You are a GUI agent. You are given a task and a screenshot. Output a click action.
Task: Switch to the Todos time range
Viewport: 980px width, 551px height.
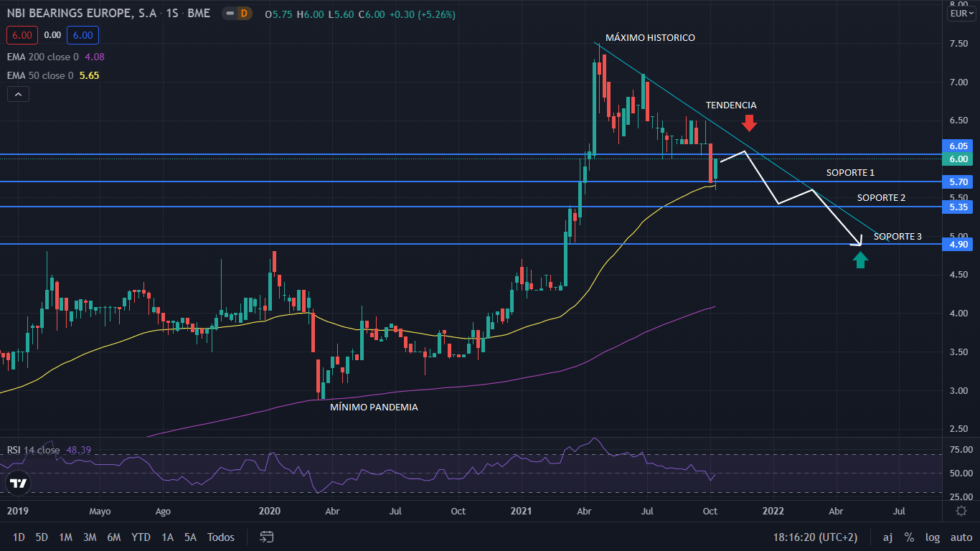(221, 537)
